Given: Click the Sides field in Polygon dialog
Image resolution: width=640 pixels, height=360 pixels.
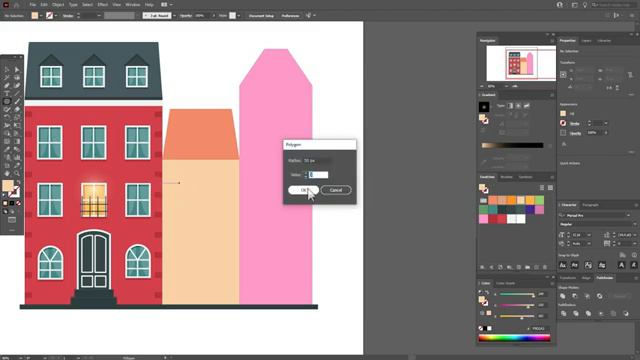Looking at the screenshot, I should [318, 175].
